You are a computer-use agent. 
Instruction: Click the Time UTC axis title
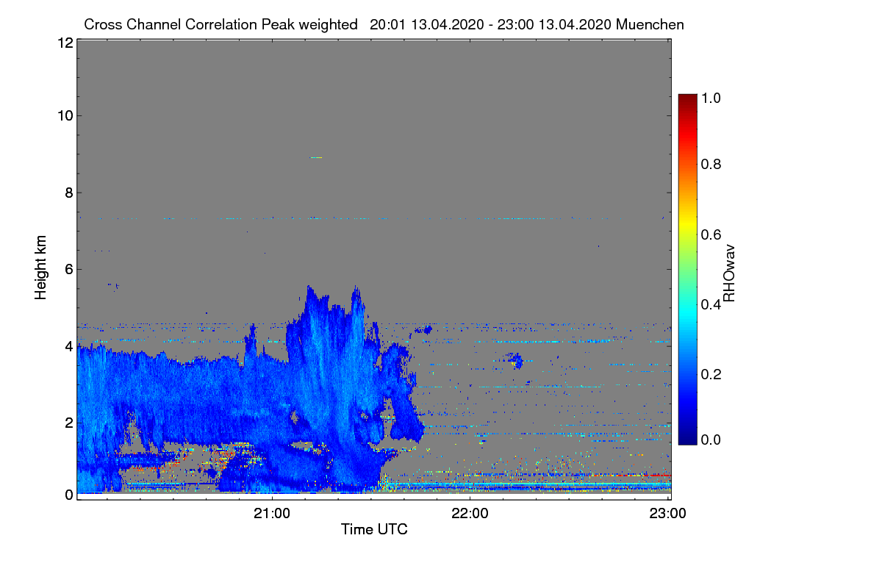pyautogui.click(x=374, y=529)
